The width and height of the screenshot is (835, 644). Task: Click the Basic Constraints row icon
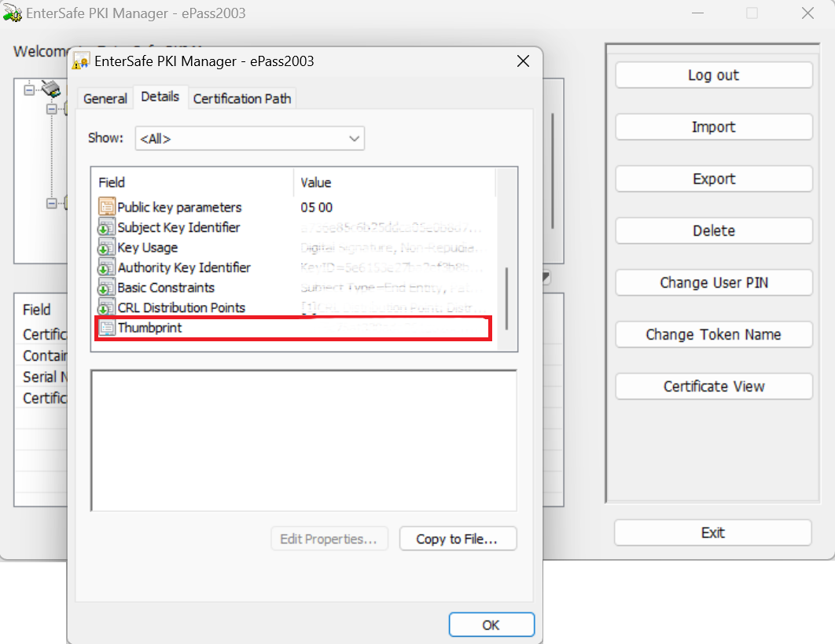coord(106,288)
